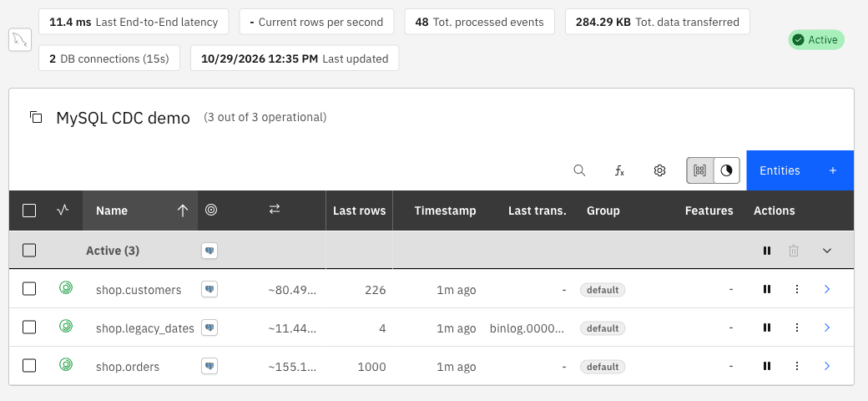Switch to the pie chart view
Image resolution: width=868 pixels, height=401 pixels.
pos(726,170)
